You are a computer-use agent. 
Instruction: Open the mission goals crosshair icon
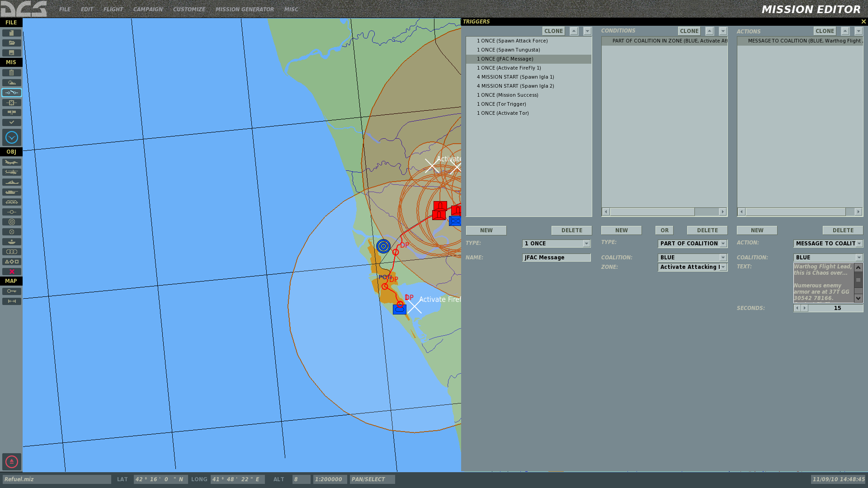12,103
